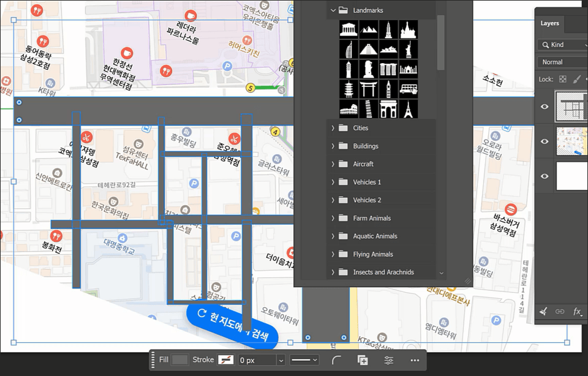
Task: Select the double-decker bus shape
Action: pos(409,89)
